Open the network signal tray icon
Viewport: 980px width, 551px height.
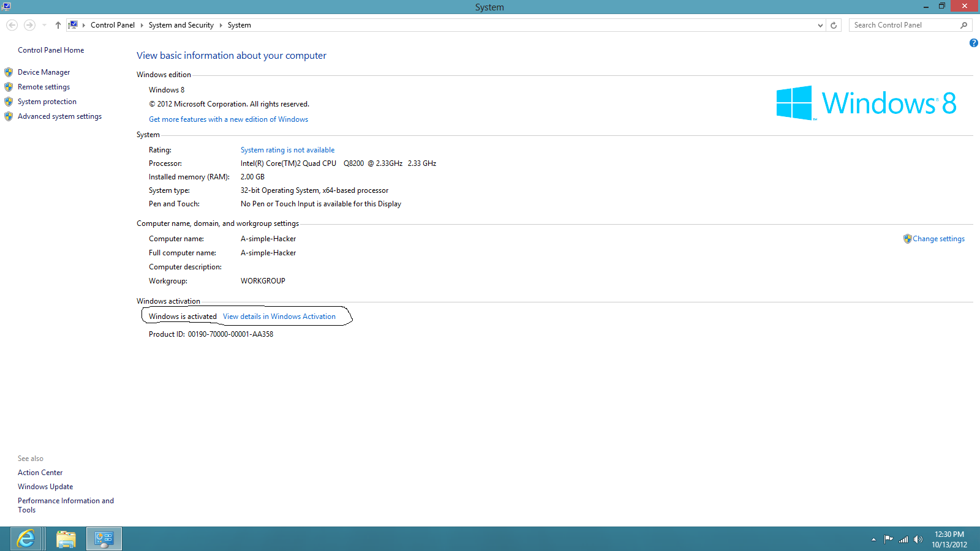tap(903, 539)
